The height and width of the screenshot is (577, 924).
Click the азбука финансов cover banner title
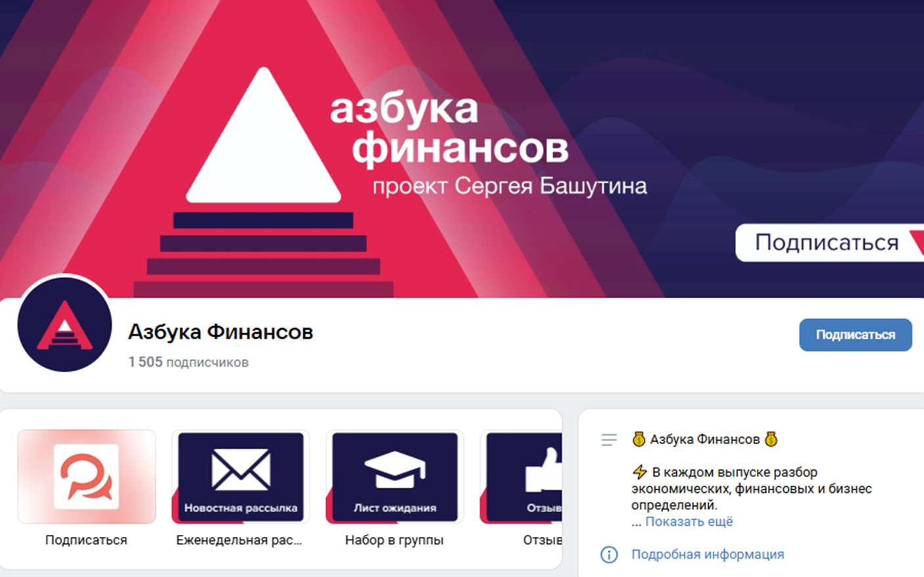tap(449, 129)
